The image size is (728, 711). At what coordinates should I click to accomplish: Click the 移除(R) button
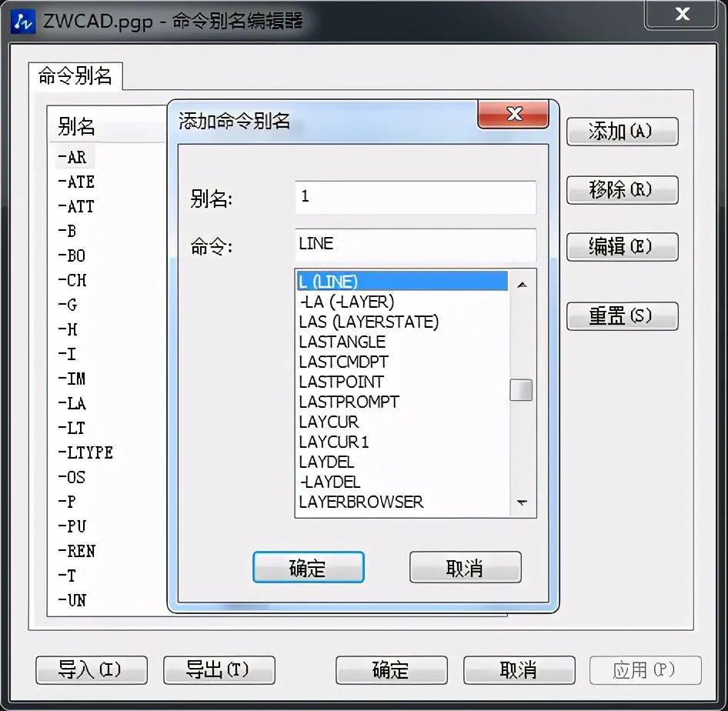point(622,191)
